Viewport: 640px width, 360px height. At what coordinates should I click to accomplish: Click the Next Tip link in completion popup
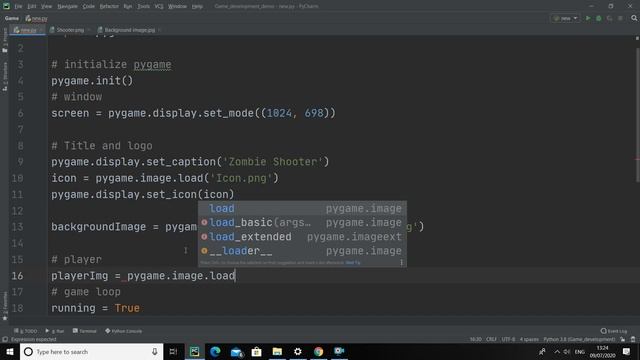tap(353, 263)
